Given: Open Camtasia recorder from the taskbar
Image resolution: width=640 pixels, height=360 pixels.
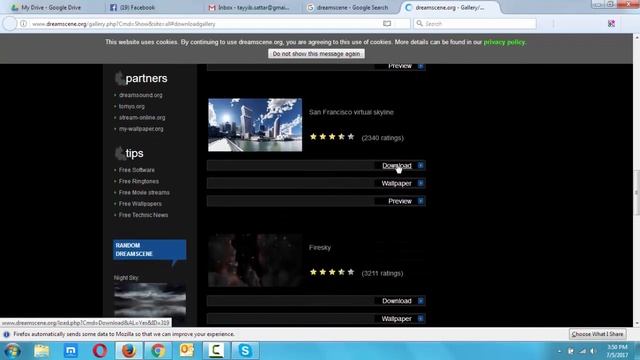Looking at the screenshot, I should (x=216, y=351).
